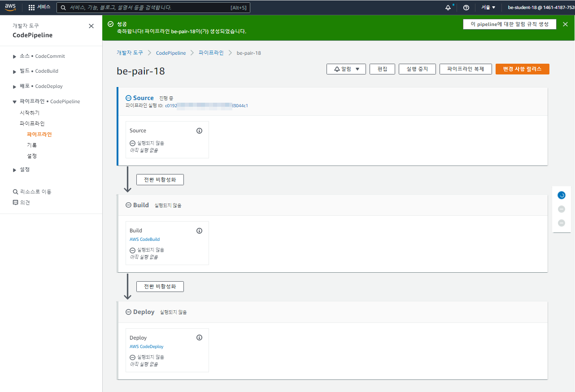The image size is (575, 392).
Task: Click the 파이프라인 복제 button
Action: pos(466,69)
